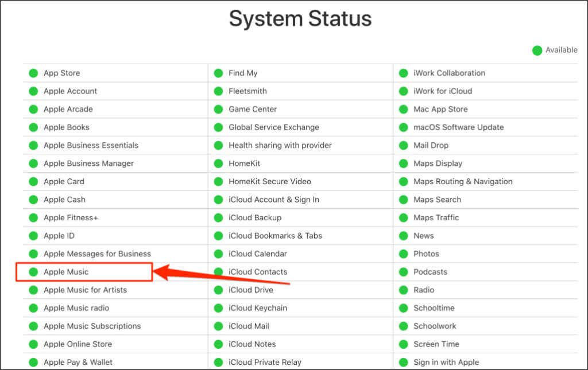Click the green status dot next to App Store
The image size is (588, 370).
click(x=33, y=73)
